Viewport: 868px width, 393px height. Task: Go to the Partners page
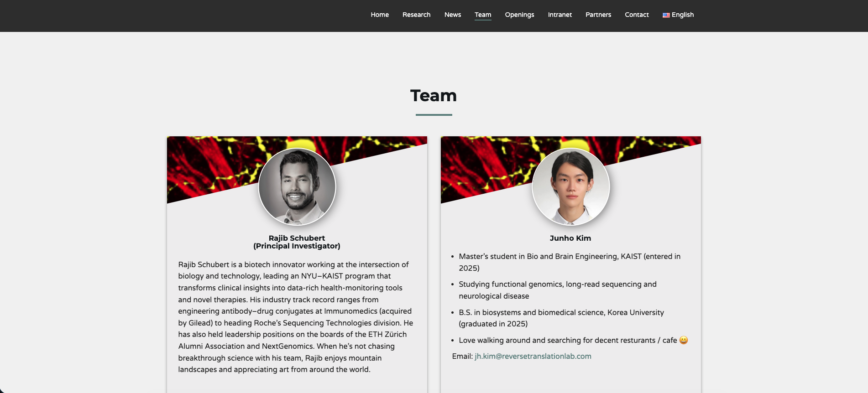pyautogui.click(x=598, y=15)
